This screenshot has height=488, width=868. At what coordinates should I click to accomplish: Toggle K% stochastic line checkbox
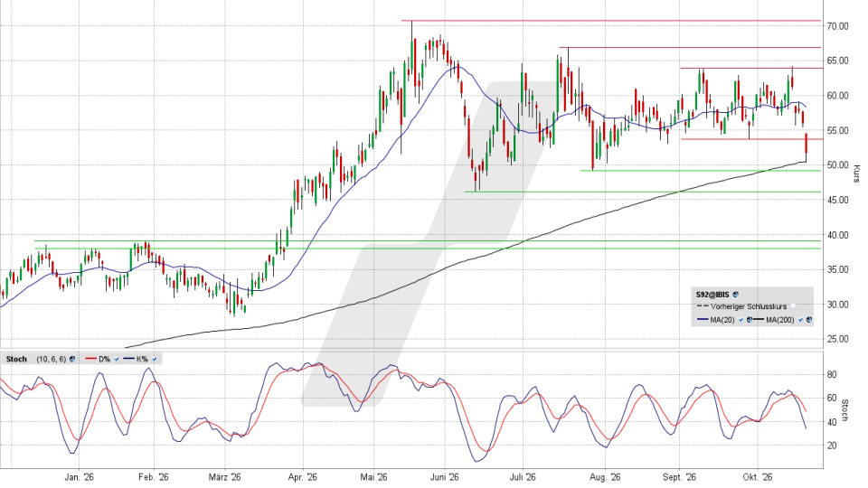point(155,359)
